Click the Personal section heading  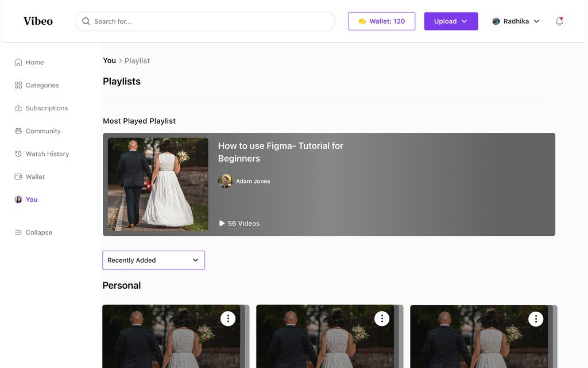click(122, 285)
